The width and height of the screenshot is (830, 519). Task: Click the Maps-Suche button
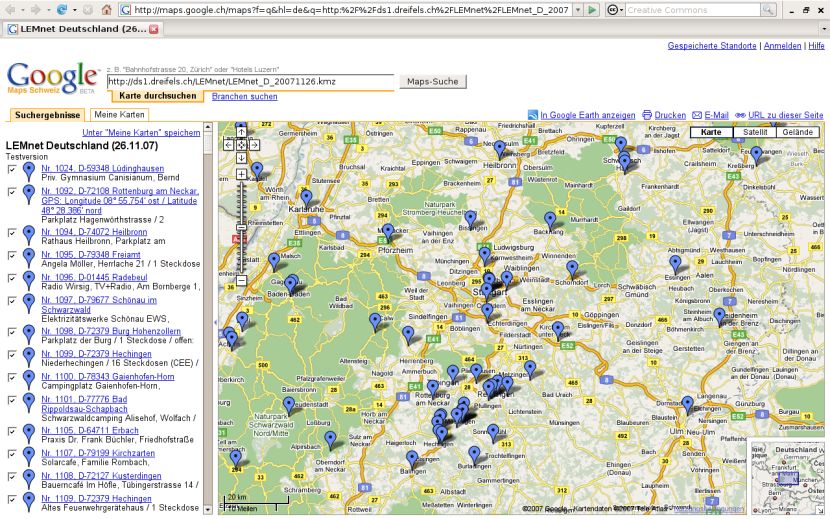tap(432, 82)
